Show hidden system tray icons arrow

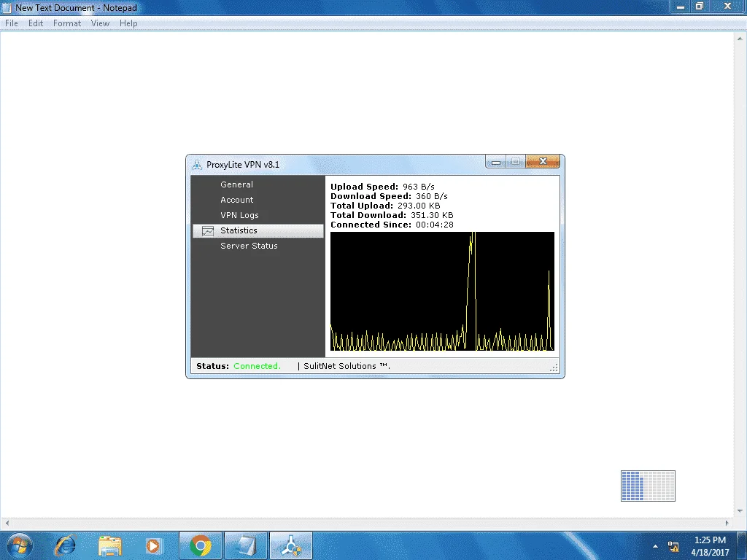pyautogui.click(x=656, y=546)
